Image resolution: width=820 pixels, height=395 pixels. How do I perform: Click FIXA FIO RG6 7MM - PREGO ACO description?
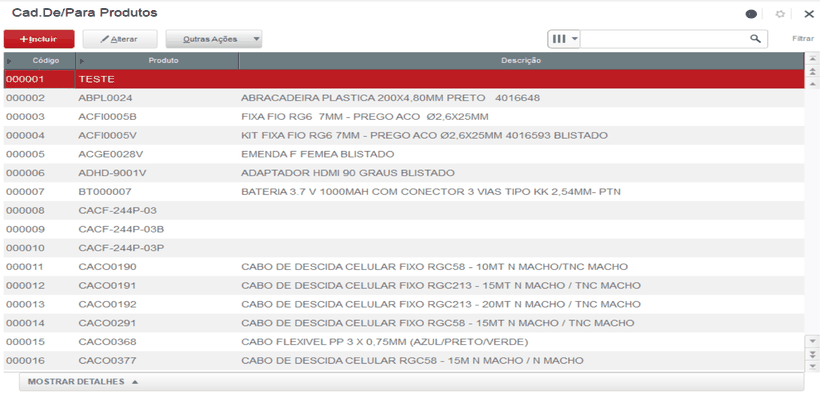tap(365, 117)
